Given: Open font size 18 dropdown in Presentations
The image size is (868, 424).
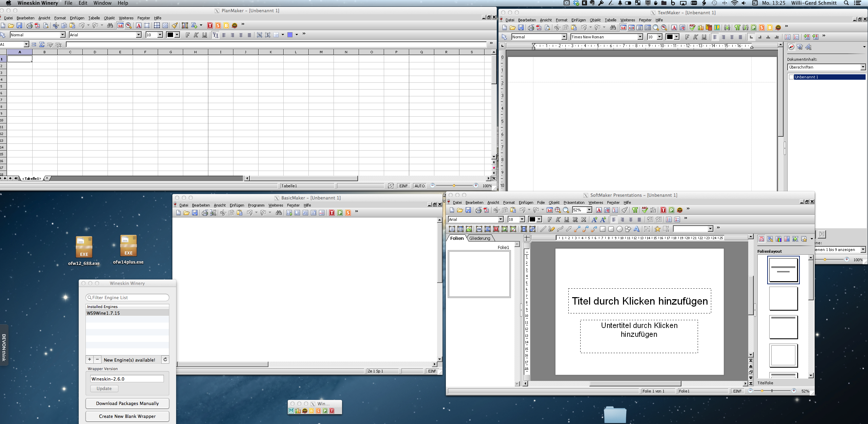Looking at the screenshot, I should [522, 219].
